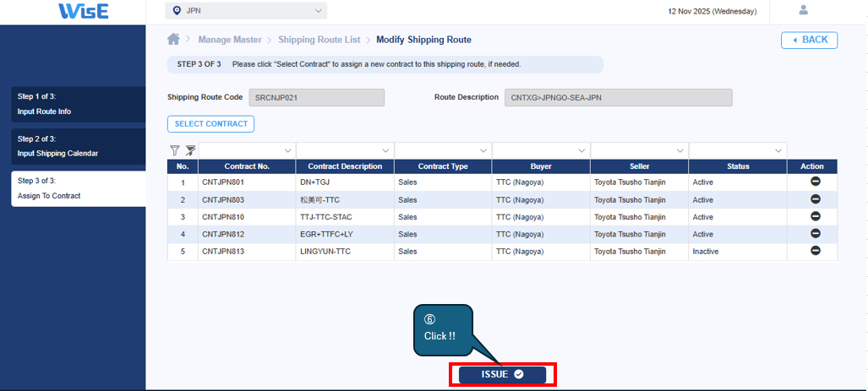868x391 pixels.
Task: Open the user profile icon
Action: tap(803, 10)
